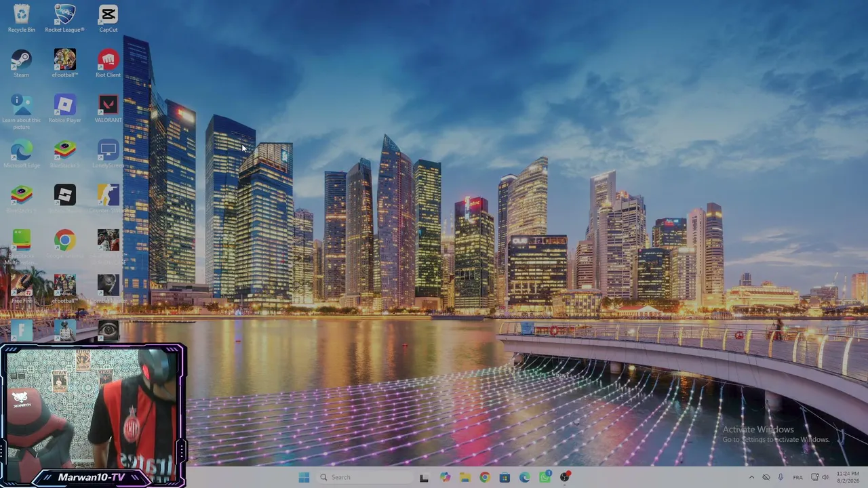Open File Explorer from the taskbar
The width and height of the screenshot is (868, 488).
[x=465, y=477]
